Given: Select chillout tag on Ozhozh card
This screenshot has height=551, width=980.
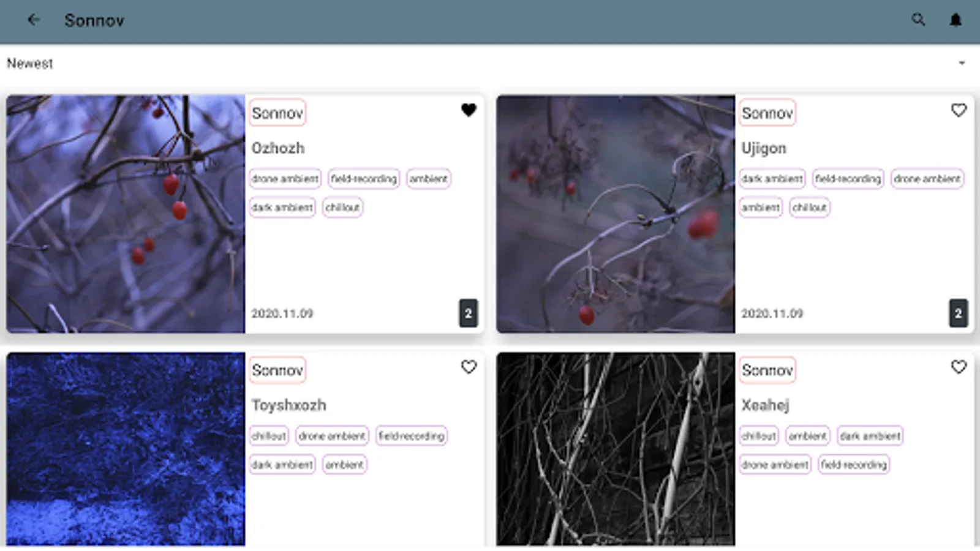Looking at the screenshot, I should [342, 208].
